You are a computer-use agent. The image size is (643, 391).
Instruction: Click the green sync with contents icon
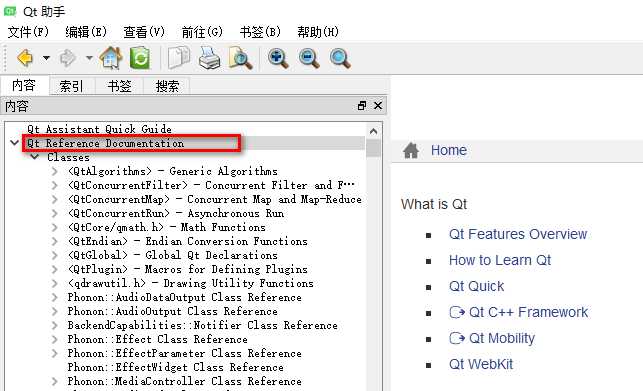coord(140,58)
